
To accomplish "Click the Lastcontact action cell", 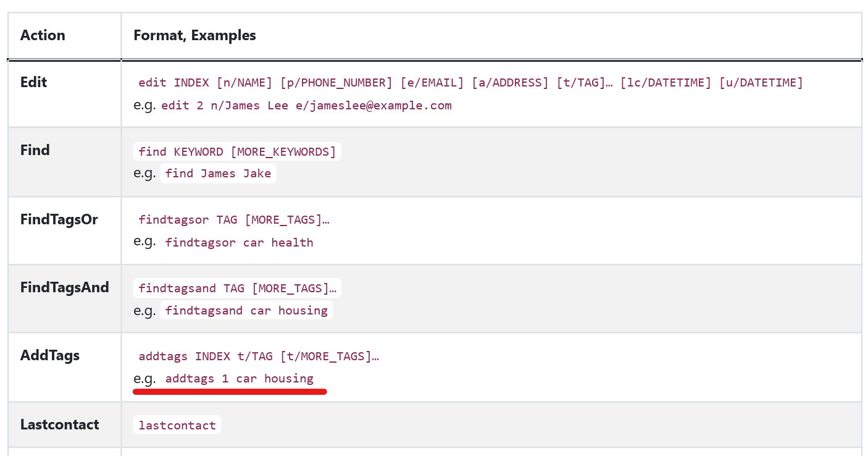I will pos(64,424).
